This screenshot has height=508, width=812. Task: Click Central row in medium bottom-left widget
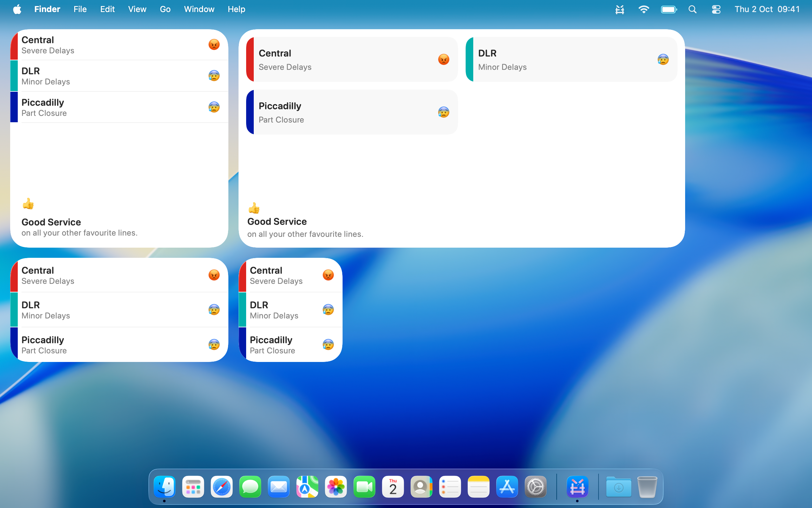point(119,275)
